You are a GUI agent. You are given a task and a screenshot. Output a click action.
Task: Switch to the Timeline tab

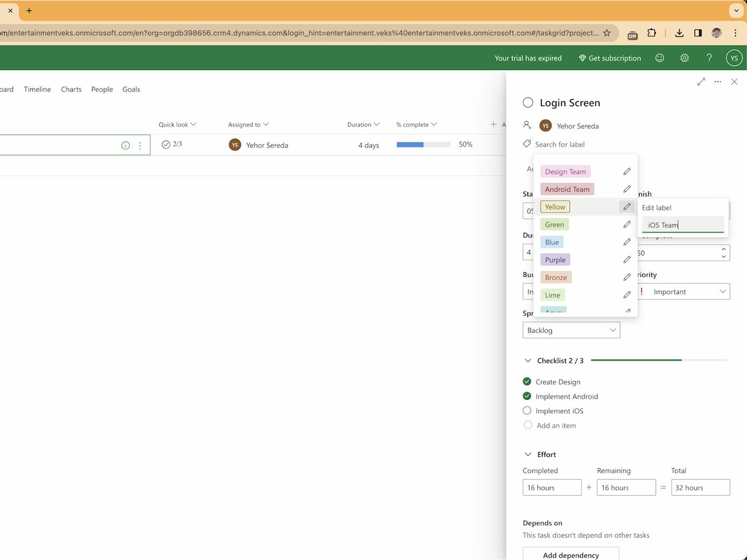[37, 89]
